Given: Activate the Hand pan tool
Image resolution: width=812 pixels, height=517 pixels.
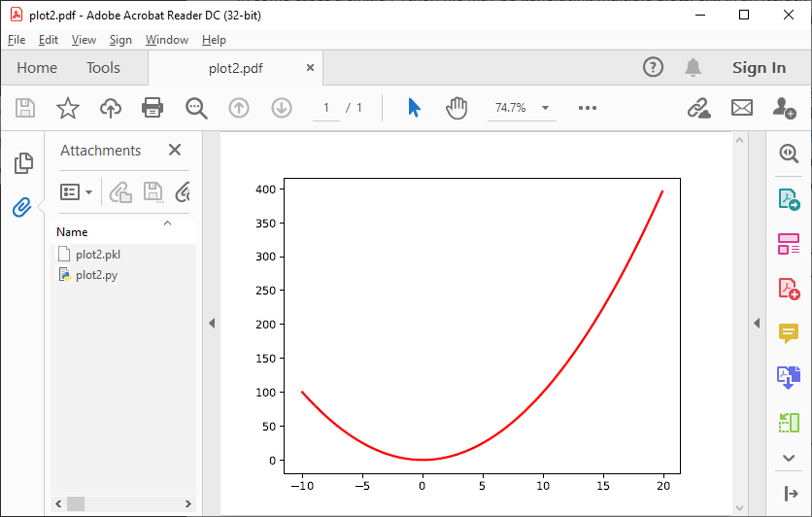Looking at the screenshot, I should pos(457,108).
